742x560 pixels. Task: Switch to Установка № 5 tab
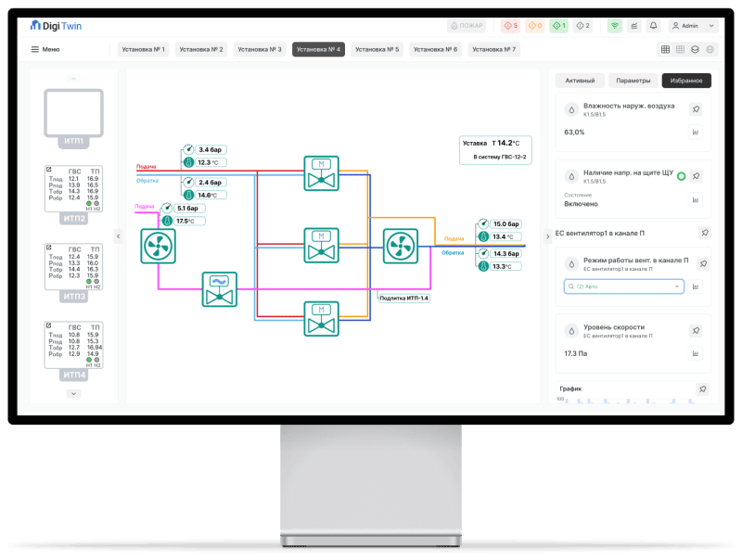[377, 49]
